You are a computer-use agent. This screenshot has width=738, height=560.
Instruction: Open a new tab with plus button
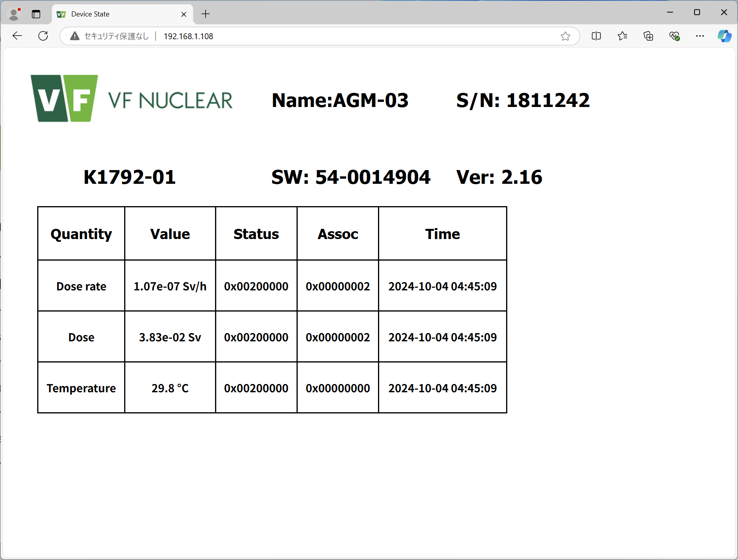tap(206, 14)
